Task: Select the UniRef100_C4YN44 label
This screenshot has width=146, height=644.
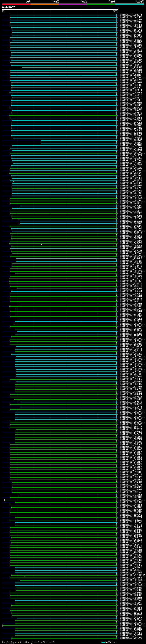Action: coord(131,93)
